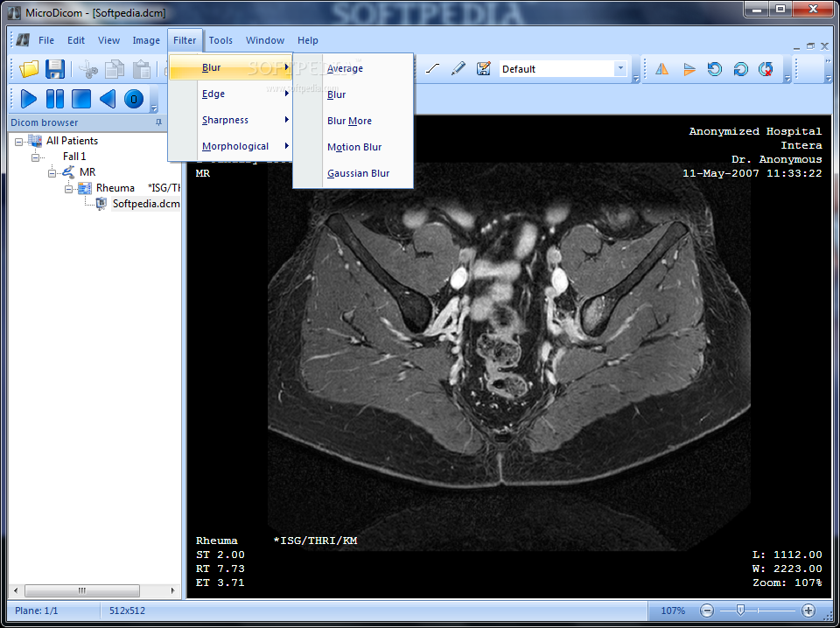The height and width of the screenshot is (628, 840).
Task: Select Softpedia.dcm in the tree
Action: [x=146, y=204]
